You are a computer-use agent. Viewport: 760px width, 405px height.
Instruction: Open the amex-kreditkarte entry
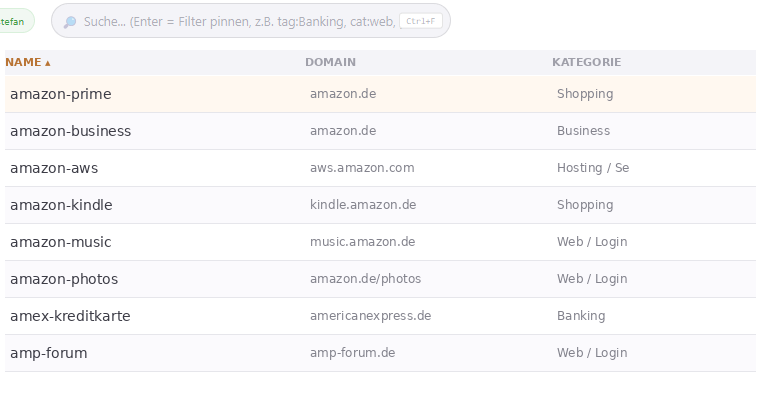click(x=70, y=316)
